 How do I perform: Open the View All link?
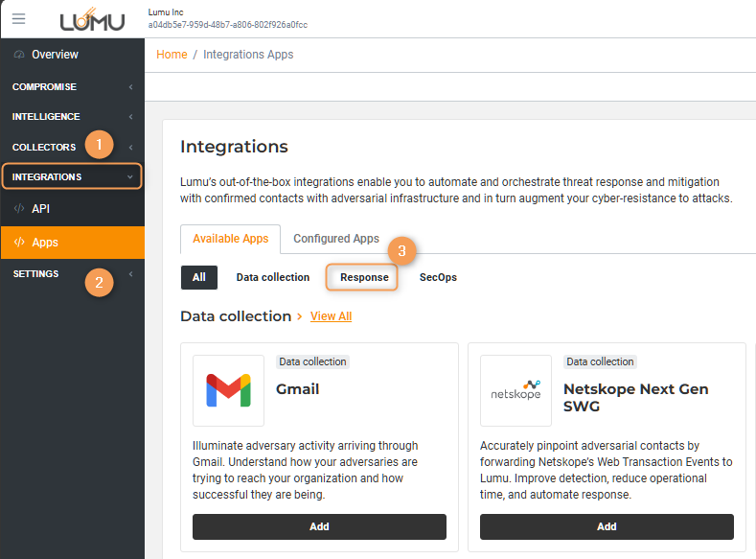click(x=331, y=316)
